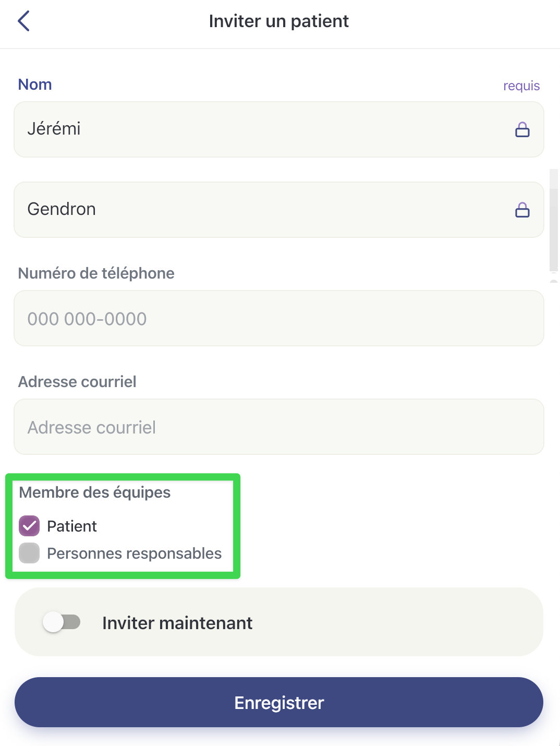
Task: Click the 'Membre des équipes' heading
Action: 94,492
